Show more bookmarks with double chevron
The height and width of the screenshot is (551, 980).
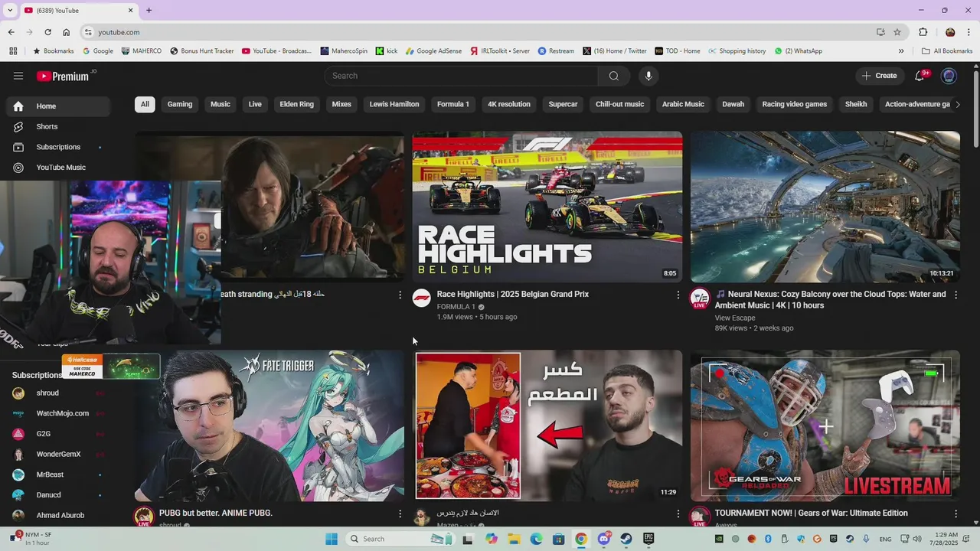point(901,51)
